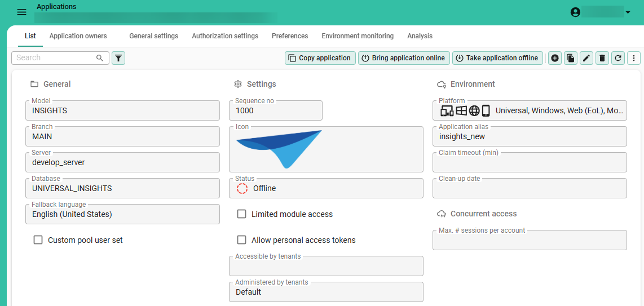Open the Platform field selector

point(529,110)
